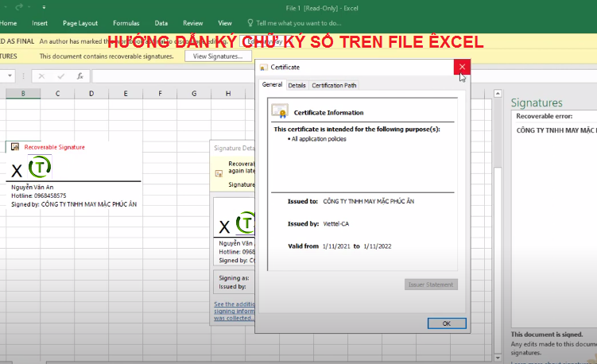Click OK in the Certificate dialog
Screen dimensions: 597x364
click(447, 323)
